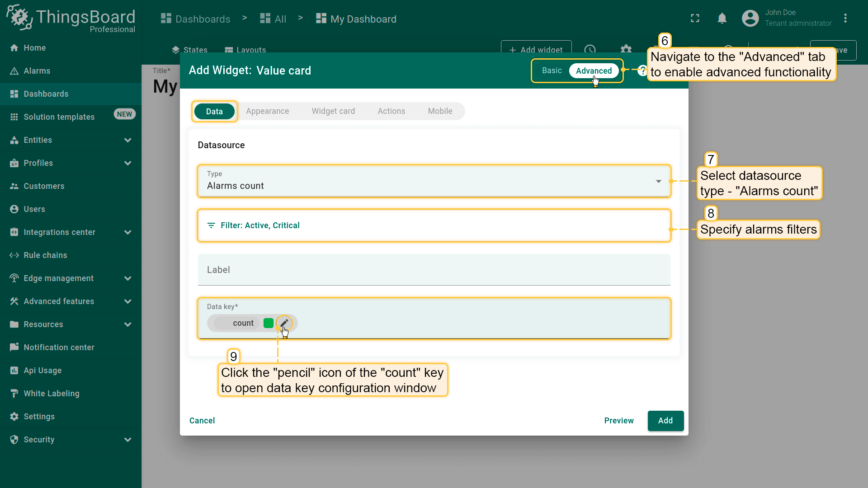Switch to Basic mode toggle
This screenshot has height=488, width=868.
click(x=552, y=71)
